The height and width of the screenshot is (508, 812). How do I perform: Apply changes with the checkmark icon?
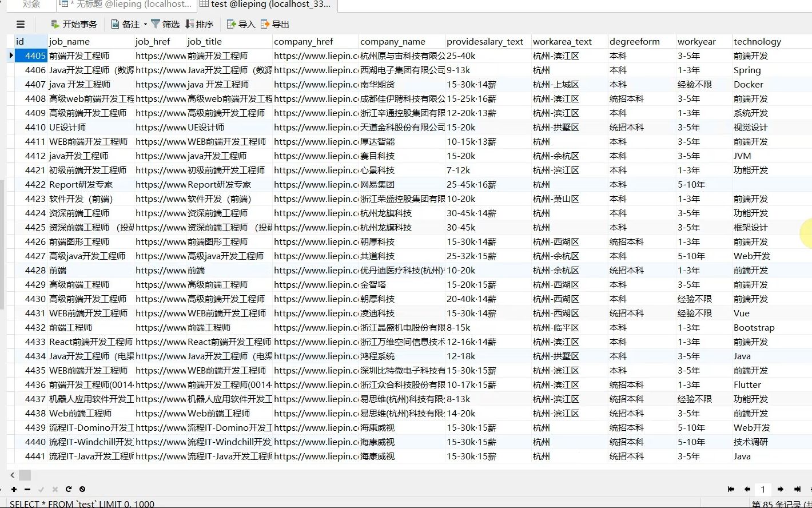click(41, 489)
